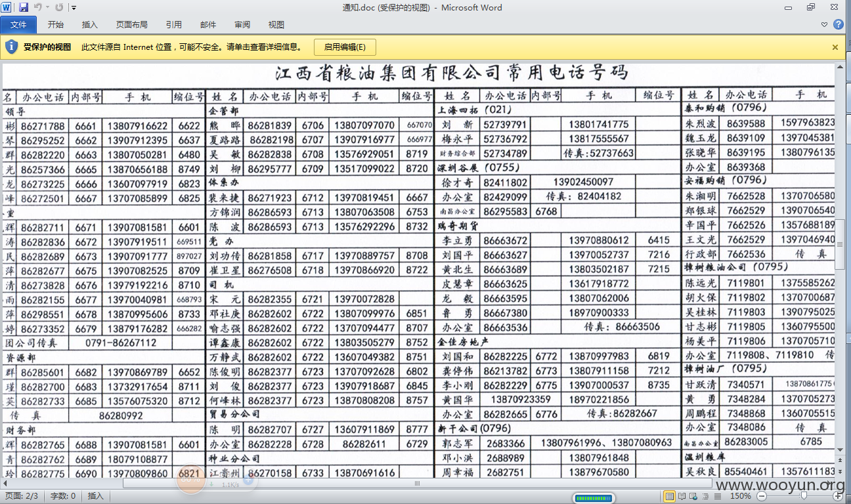Click the 新干公司(0796) heading
Screen dimensions: 851x504
click(x=474, y=429)
